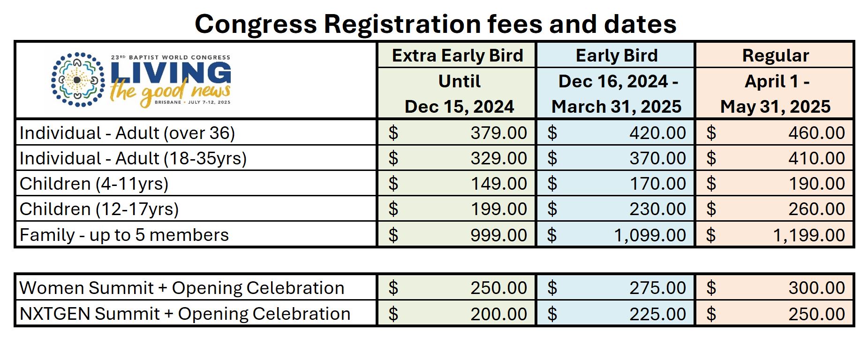Click the Living the Good News logo
The width and height of the screenshot is (868, 340).
point(141,79)
